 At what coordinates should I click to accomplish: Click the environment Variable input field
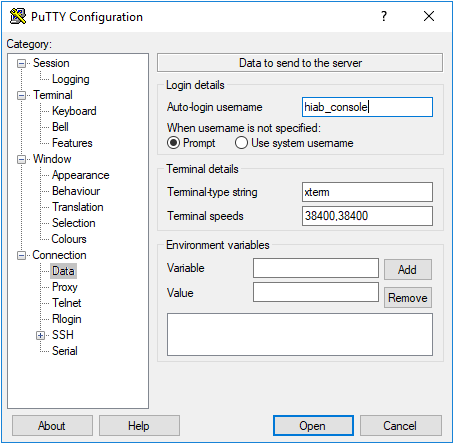[x=316, y=268]
